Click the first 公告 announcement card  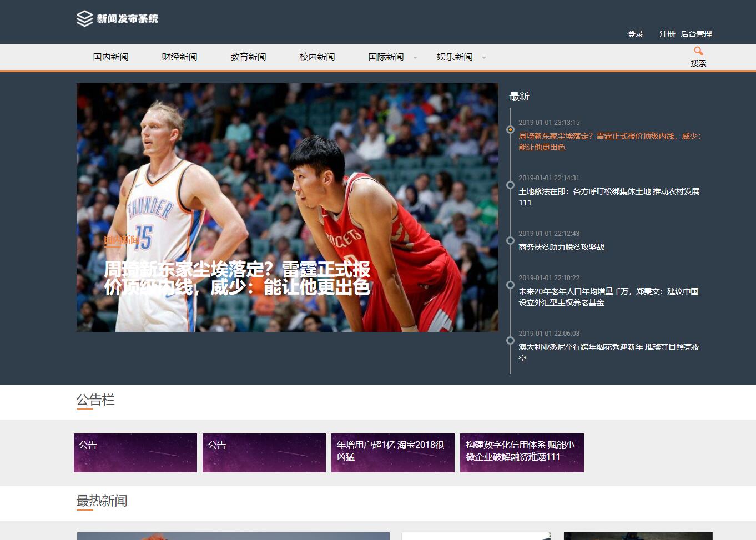(x=135, y=452)
